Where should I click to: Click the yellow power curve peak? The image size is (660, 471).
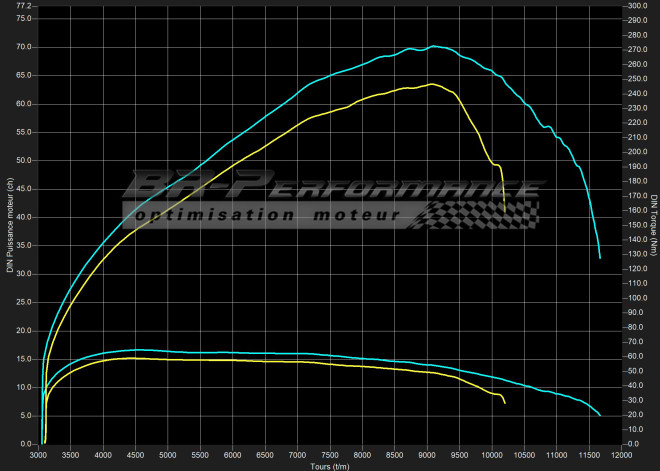[430, 84]
